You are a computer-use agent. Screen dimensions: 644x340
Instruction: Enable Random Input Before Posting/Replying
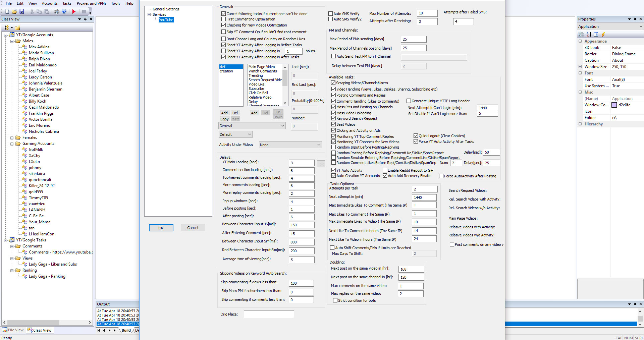[333, 147]
